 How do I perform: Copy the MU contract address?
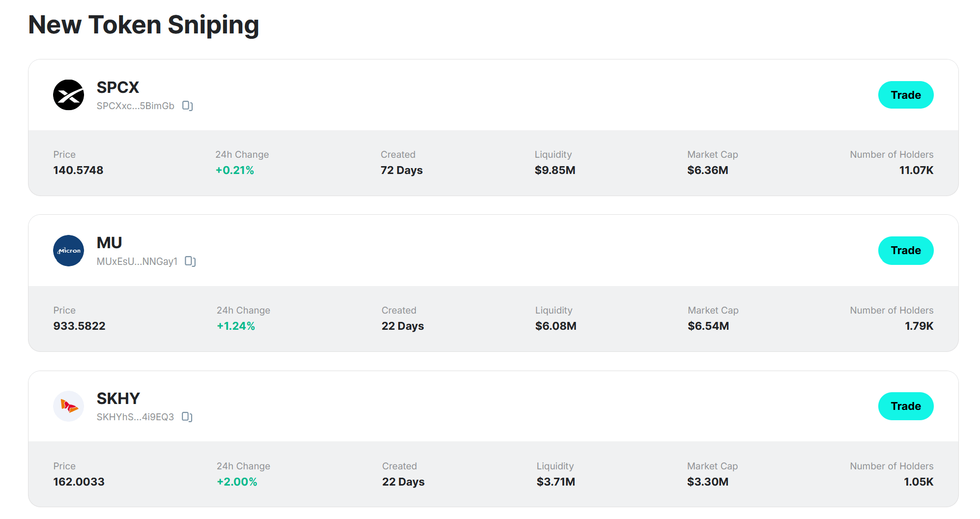[190, 261]
